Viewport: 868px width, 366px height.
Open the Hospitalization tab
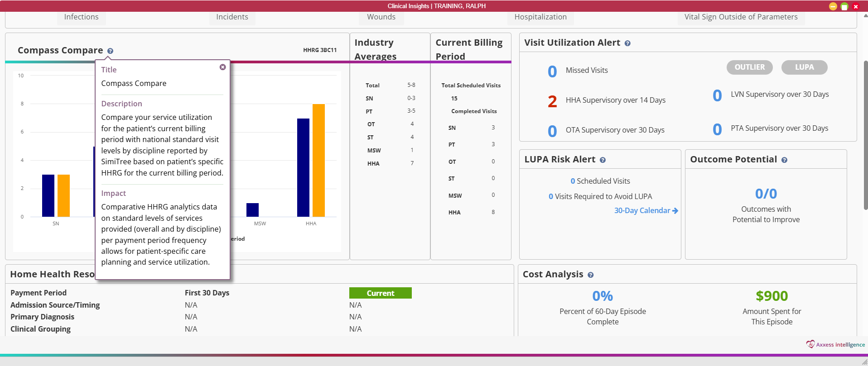coord(540,17)
